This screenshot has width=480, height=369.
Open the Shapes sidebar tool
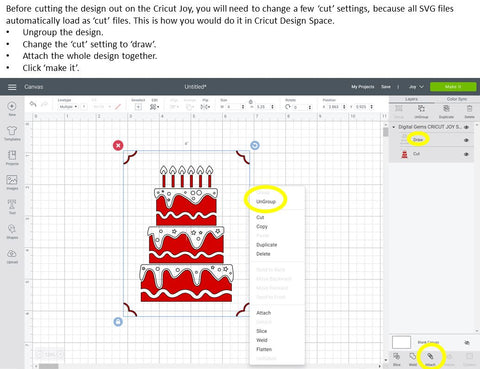tap(12, 229)
